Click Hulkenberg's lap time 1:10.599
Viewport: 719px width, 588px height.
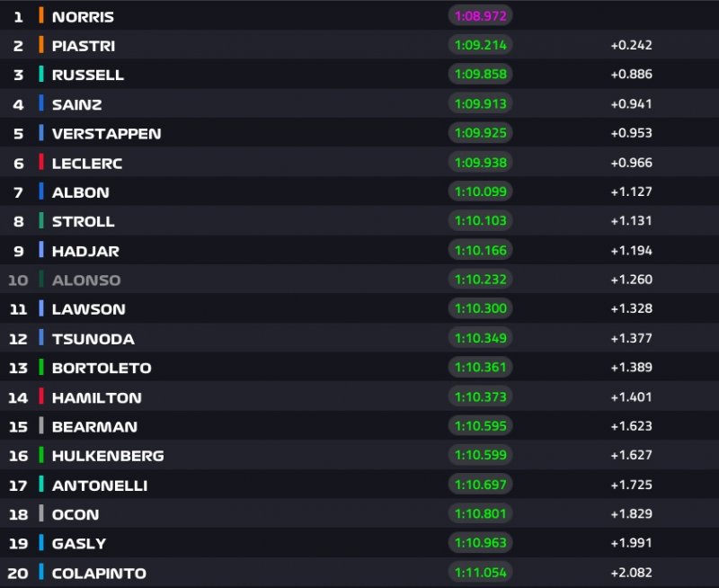[x=480, y=455]
